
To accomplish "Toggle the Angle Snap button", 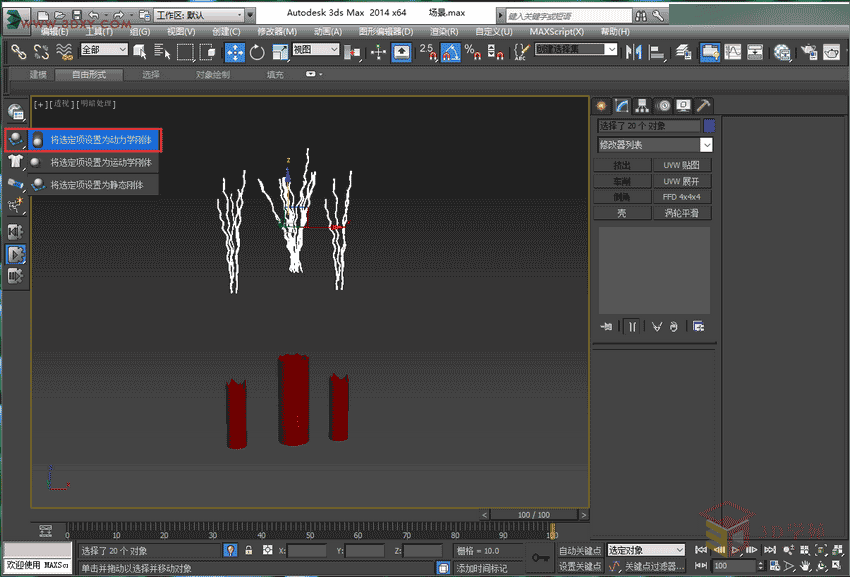I will (x=451, y=52).
